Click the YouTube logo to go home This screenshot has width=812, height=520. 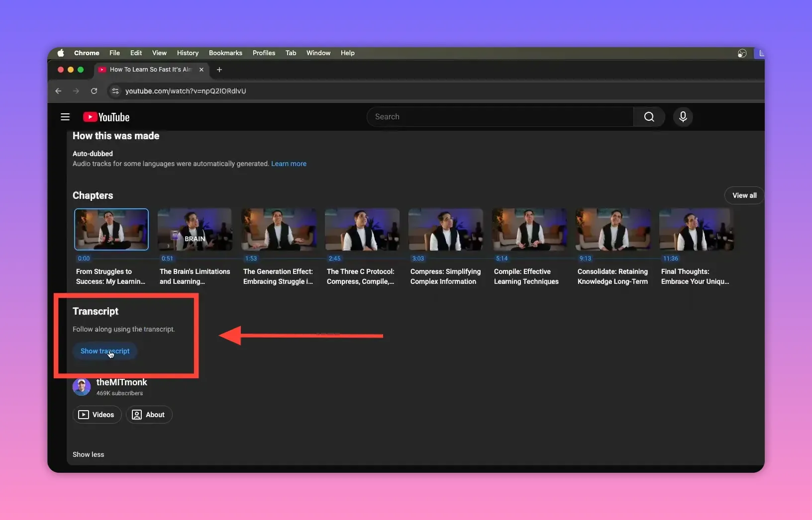tap(106, 117)
